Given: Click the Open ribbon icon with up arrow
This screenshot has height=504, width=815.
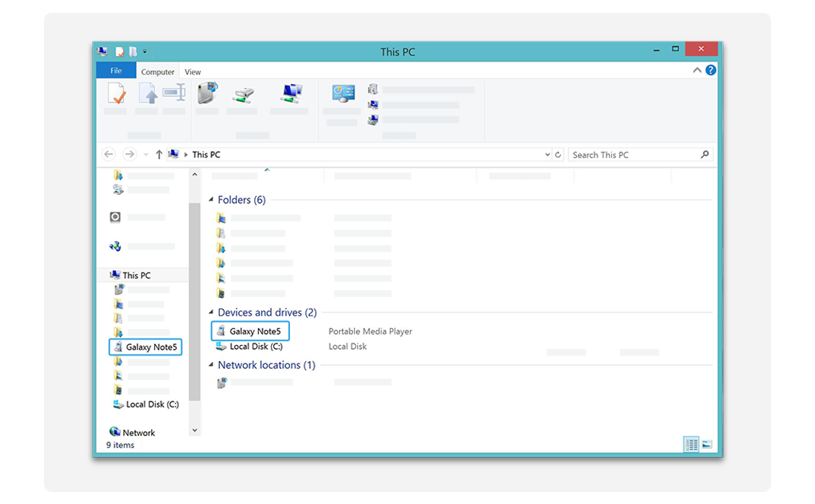Looking at the screenshot, I should [148, 93].
